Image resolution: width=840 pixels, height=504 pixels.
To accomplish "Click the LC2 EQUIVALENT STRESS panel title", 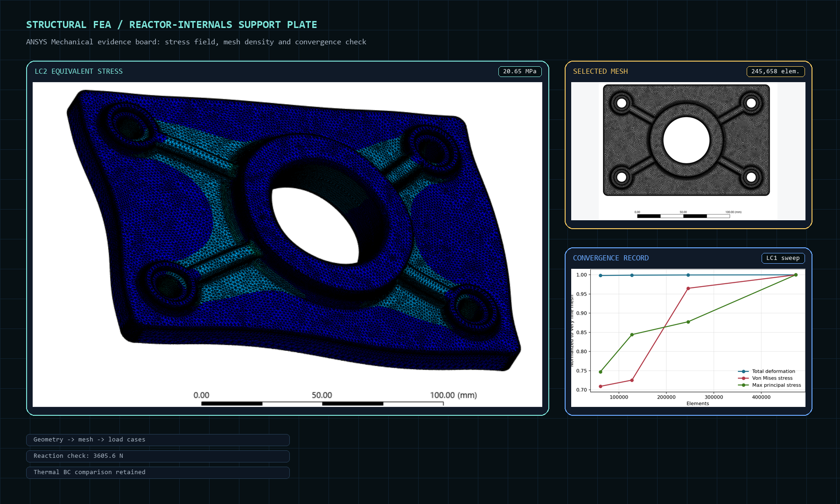I will click(x=78, y=71).
